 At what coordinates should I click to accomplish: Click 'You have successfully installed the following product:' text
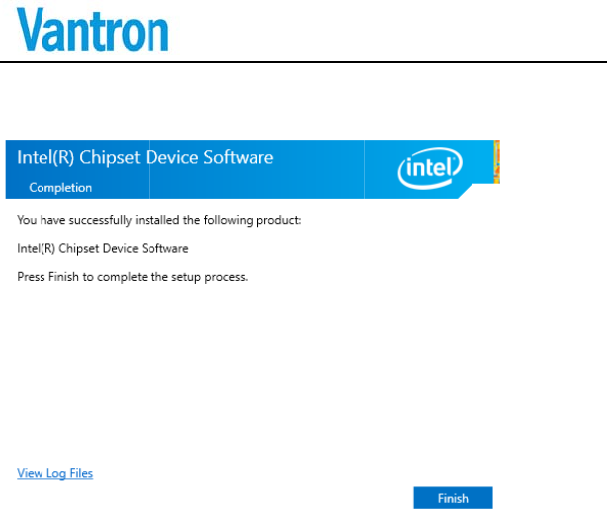click(x=159, y=220)
